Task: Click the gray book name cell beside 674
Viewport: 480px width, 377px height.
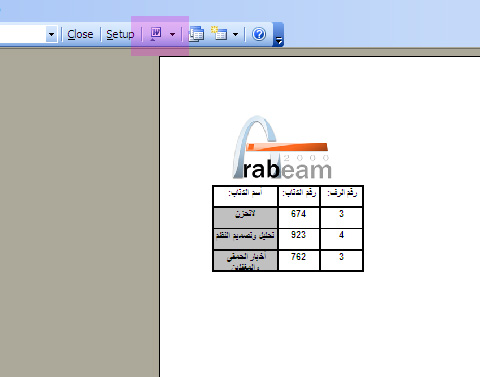Action: pyautogui.click(x=245, y=218)
